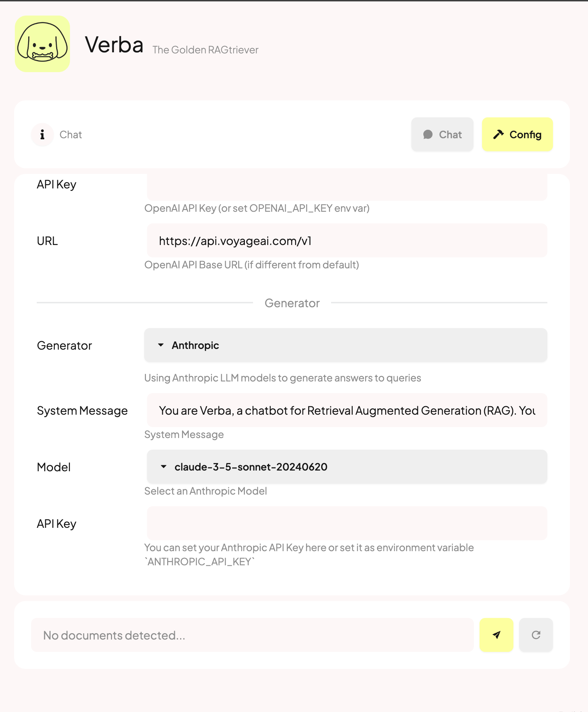
Task: Click the System Message text field
Action: 347,410
